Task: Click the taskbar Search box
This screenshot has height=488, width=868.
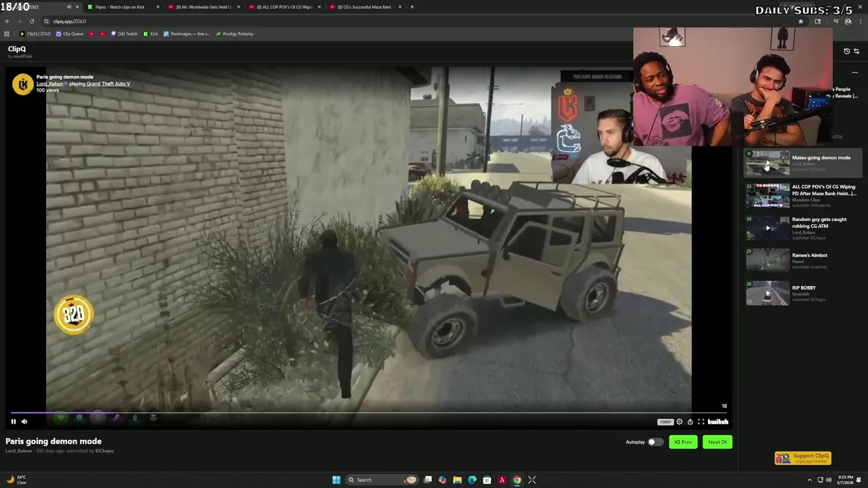Action: (x=382, y=480)
